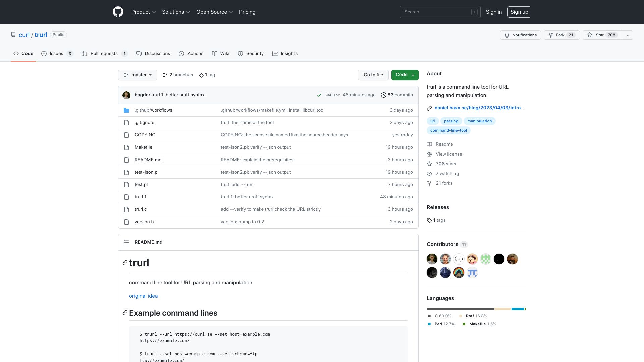Click the file icon beside trurl.c
The image size is (644, 362).
126,209
